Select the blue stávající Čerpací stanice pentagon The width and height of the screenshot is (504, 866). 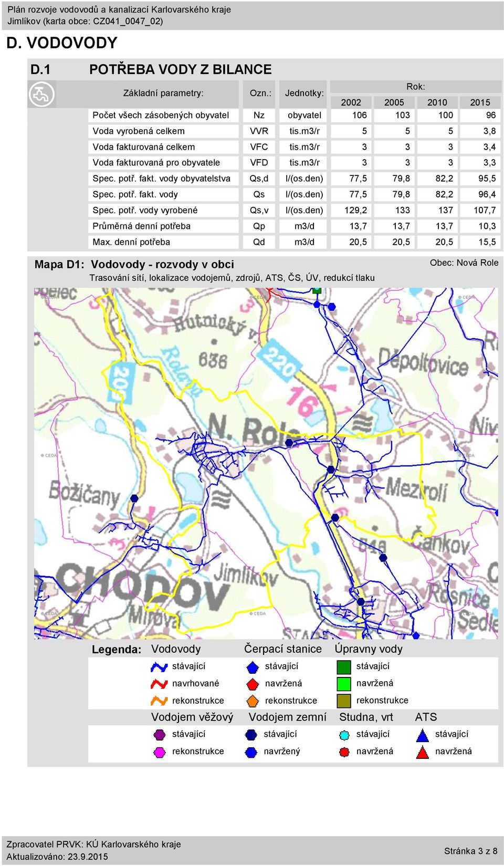pyautogui.click(x=253, y=667)
